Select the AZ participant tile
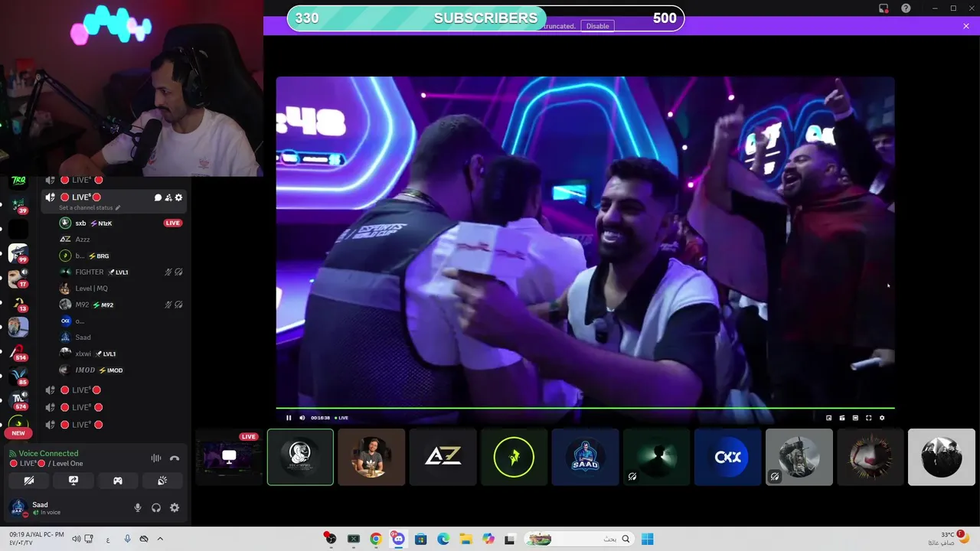The width and height of the screenshot is (980, 551). 443,457
